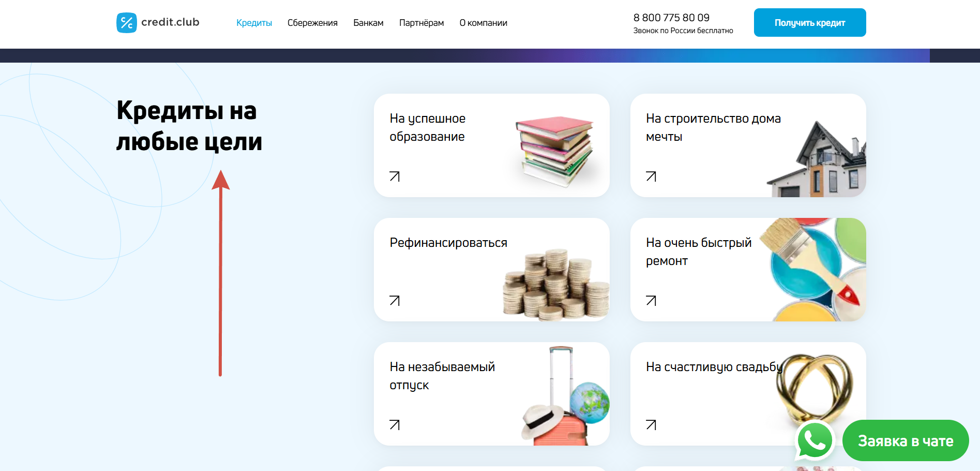Open the На незабываемый отпуск card
The width and height of the screenshot is (980, 471).
point(492,394)
